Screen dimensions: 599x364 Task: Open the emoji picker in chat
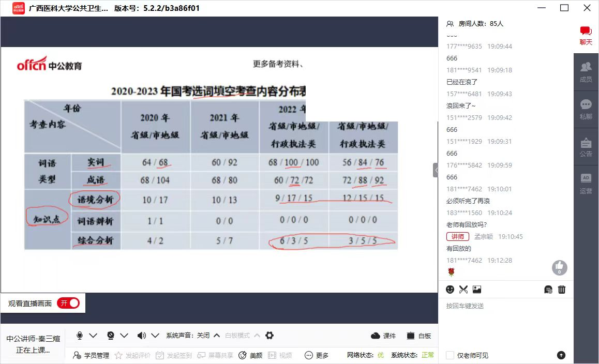450,290
